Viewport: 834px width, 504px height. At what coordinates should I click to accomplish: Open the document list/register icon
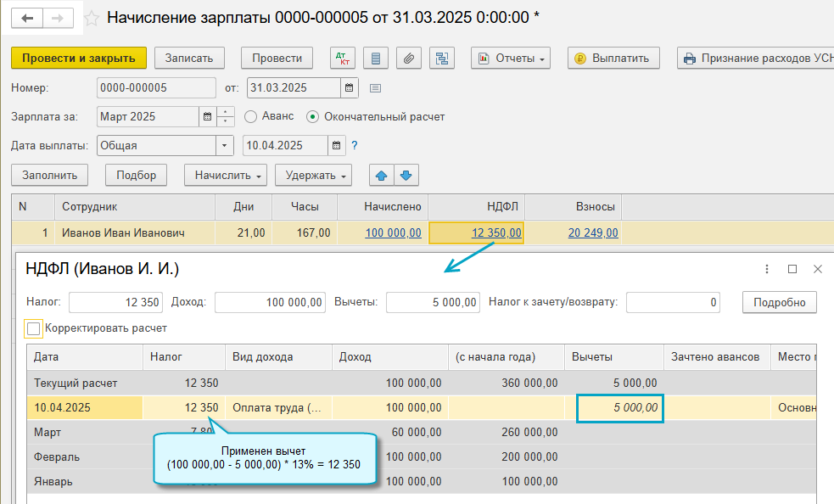[x=376, y=58]
